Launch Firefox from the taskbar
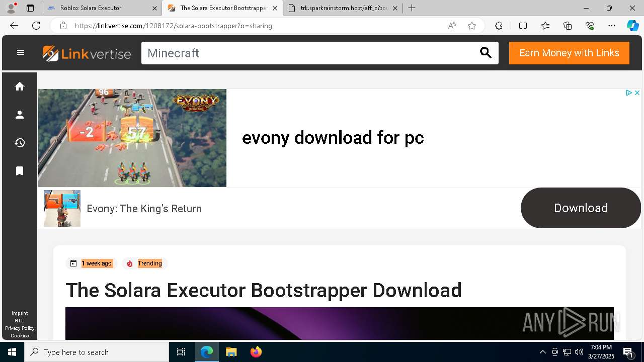This screenshot has height=362, width=644. coord(256,352)
